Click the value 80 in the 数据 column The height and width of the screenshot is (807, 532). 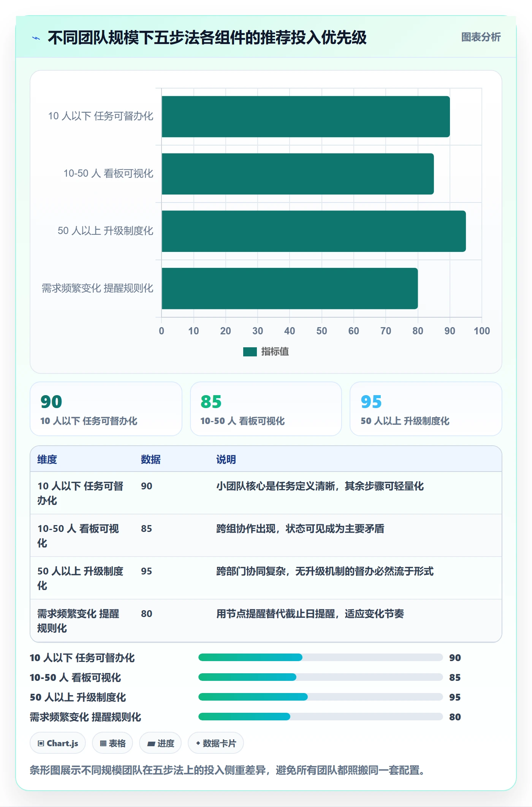tap(147, 614)
